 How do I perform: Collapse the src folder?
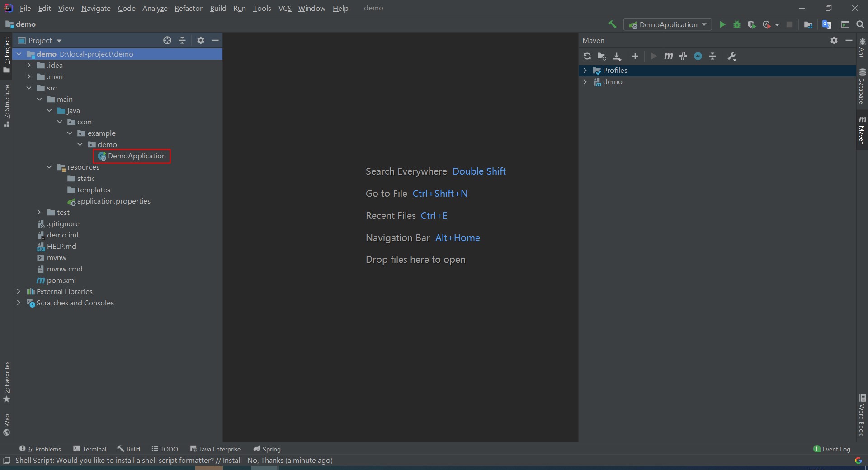(29, 88)
